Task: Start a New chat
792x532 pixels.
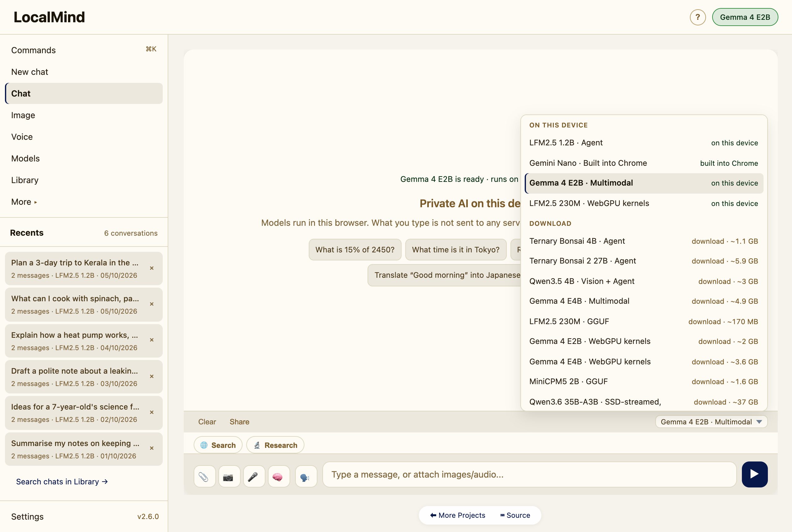Action: pos(84,72)
